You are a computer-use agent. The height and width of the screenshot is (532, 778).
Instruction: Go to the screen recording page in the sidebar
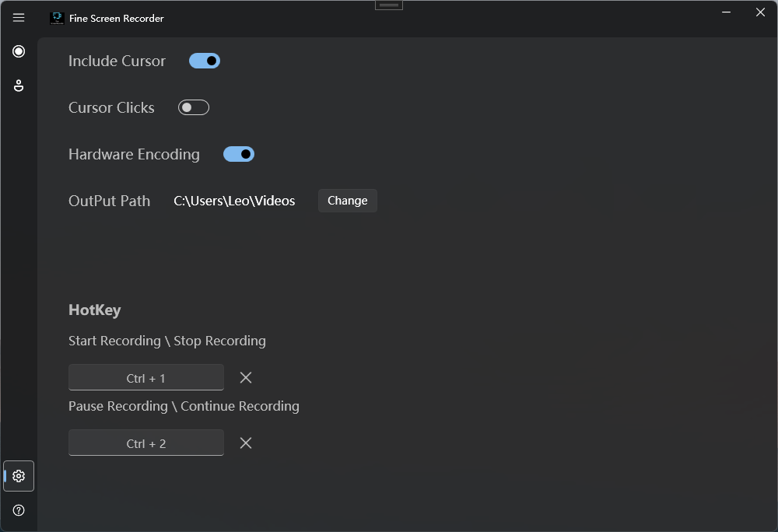(19, 51)
